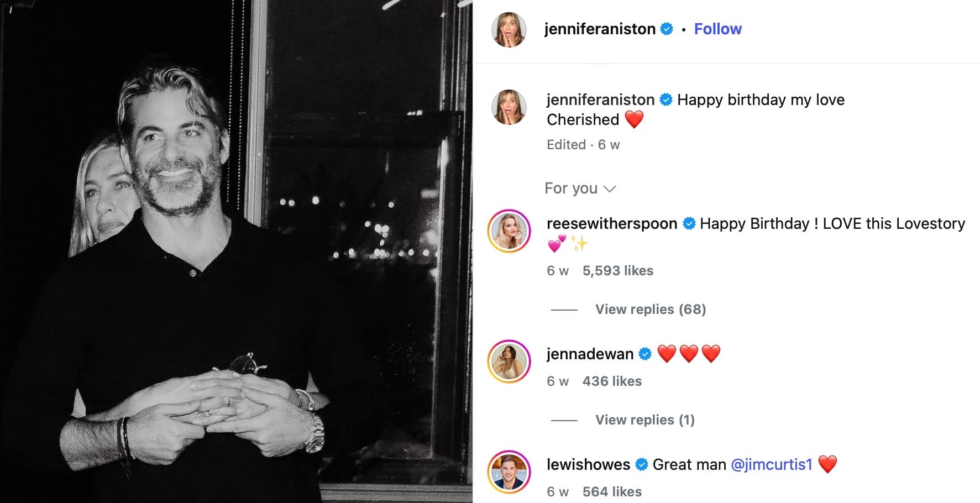Open the 'For you' comment sorting dropdown
Screen dimensions: 980x503
(x=580, y=188)
